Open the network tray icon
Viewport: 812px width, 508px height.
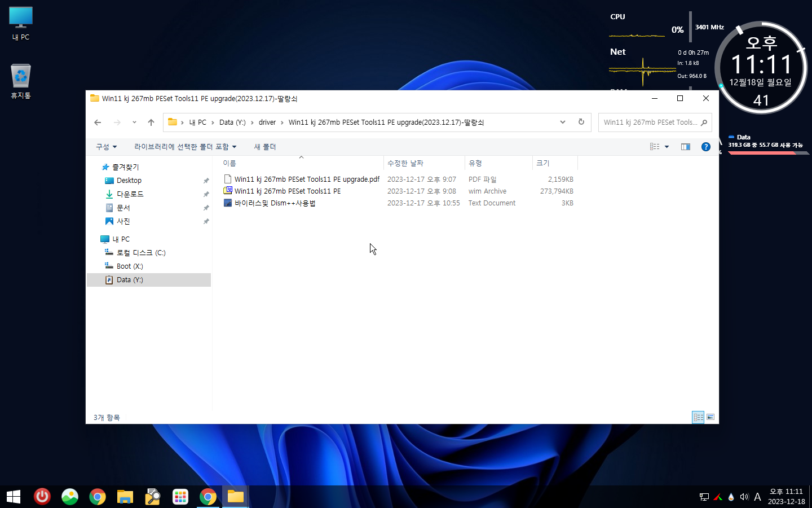coord(704,497)
